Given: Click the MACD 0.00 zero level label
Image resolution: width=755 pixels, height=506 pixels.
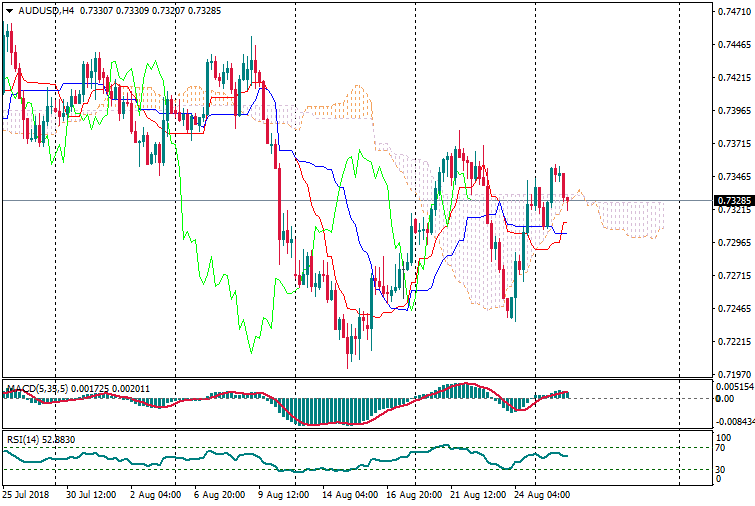Looking at the screenshot, I should [723, 398].
